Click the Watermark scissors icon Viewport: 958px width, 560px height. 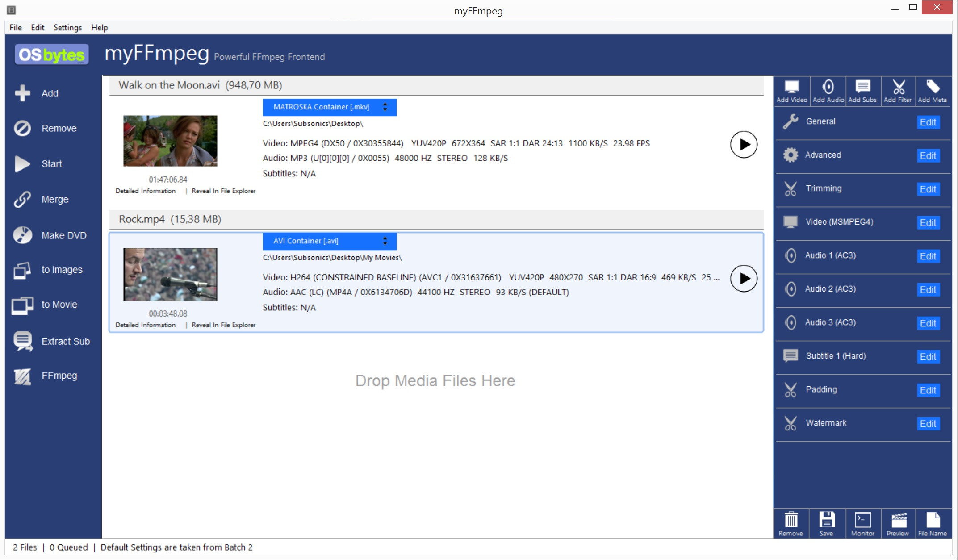pyautogui.click(x=791, y=423)
